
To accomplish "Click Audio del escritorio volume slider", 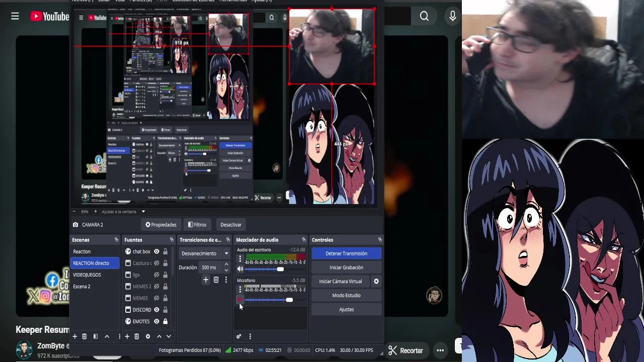I will coord(275,269).
